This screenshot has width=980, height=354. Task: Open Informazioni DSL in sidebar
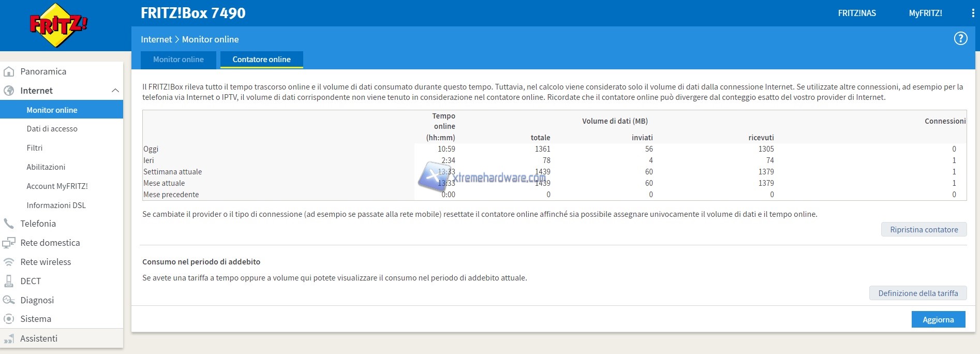(x=56, y=205)
